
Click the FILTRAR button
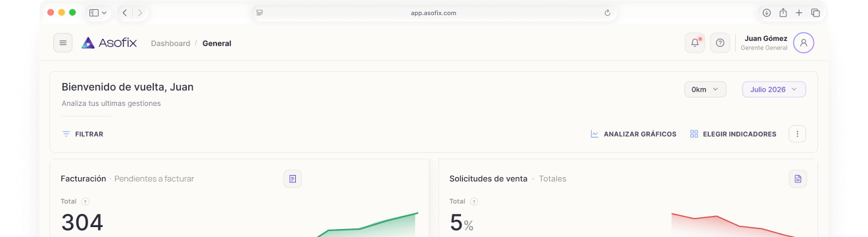tap(83, 134)
